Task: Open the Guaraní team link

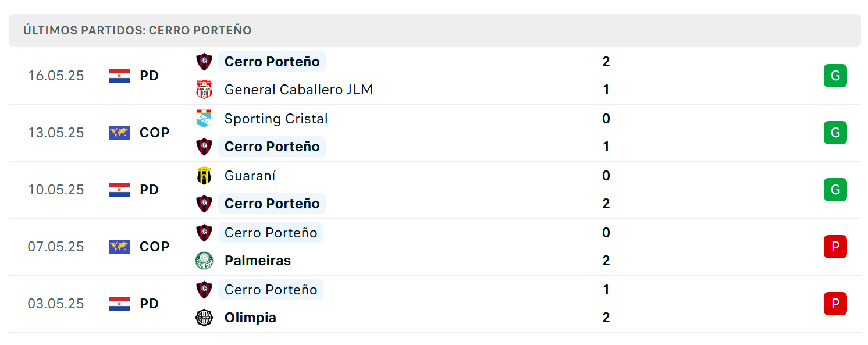Action: tap(250, 176)
